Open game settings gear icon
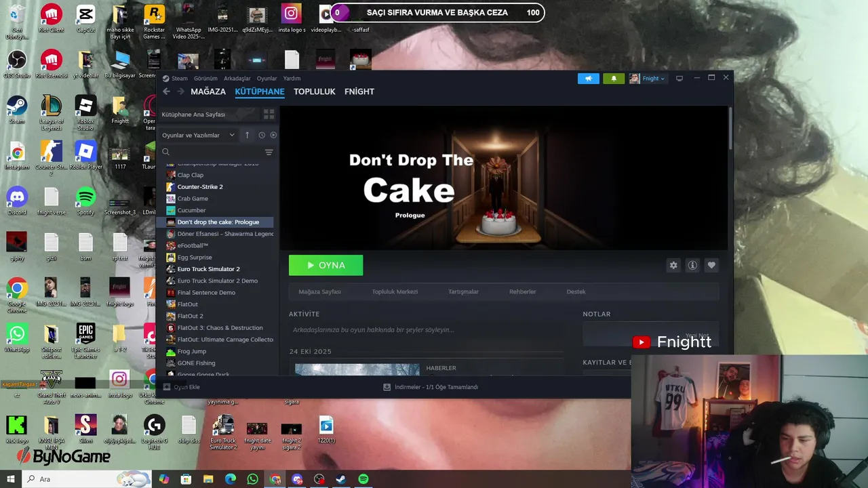Screen dimensions: 868x488 click(673, 265)
